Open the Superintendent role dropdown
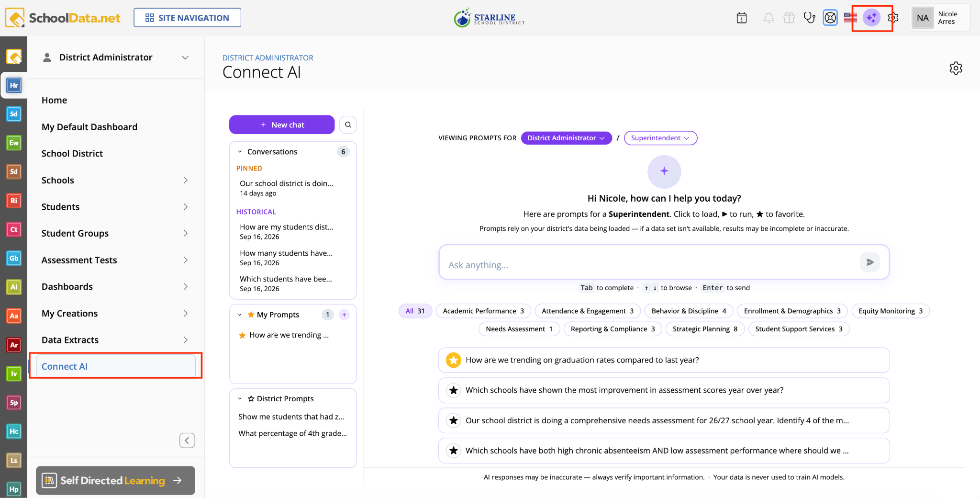Screen dimensions: 980x498 (x=660, y=138)
